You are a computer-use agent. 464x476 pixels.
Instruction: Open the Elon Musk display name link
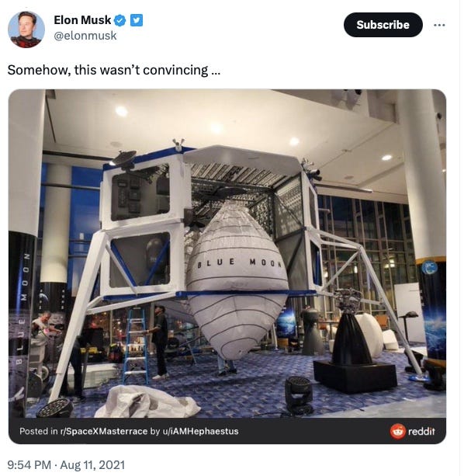(x=82, y=20)
